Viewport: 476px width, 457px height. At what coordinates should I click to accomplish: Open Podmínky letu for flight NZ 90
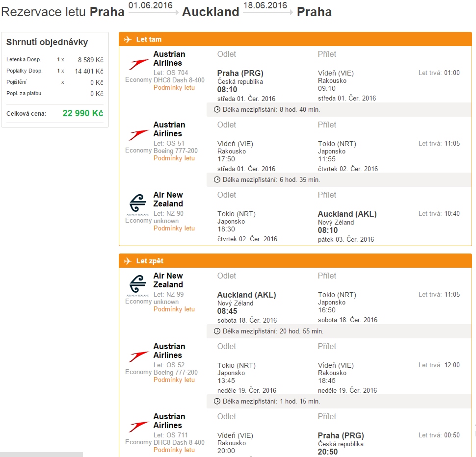pyautogui.click(x=174, y=228)
